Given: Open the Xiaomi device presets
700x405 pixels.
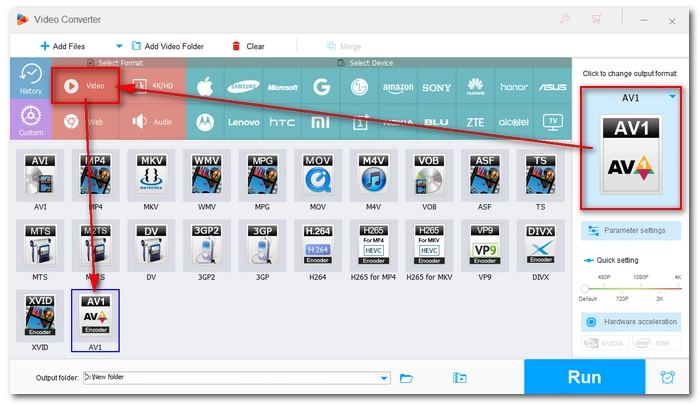Looking at the screenshot, I should 321,122.
